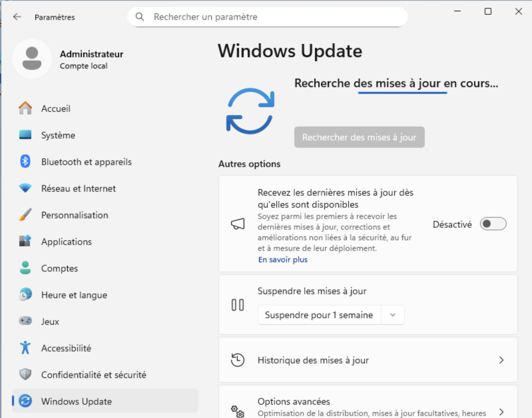This screenshot has height=418, width=532.
Task: Click the Bluetooth icon in sidebar
Action: tap(25, 161)
